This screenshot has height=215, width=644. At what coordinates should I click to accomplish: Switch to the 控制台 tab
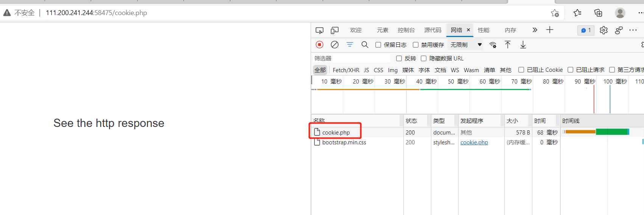coord(406,30)
